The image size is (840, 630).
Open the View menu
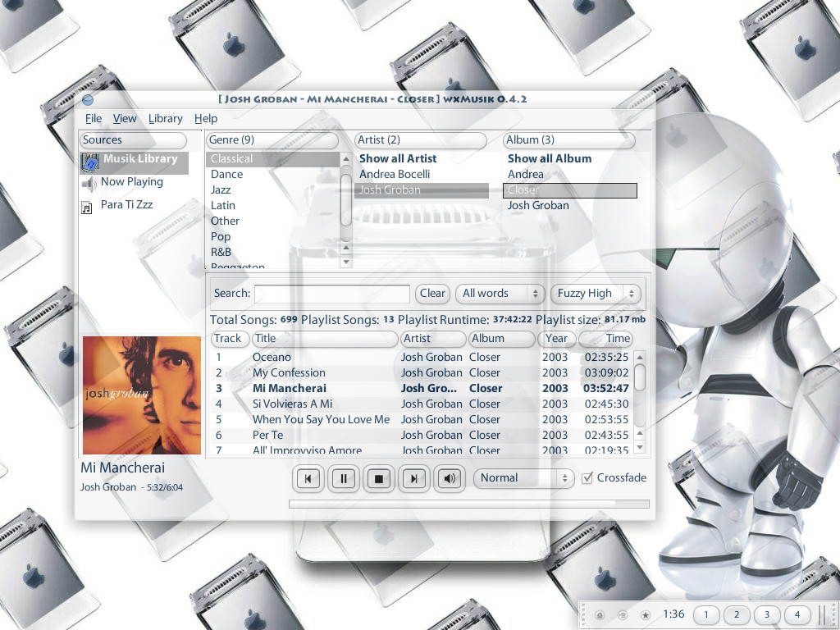pos(125,118)
